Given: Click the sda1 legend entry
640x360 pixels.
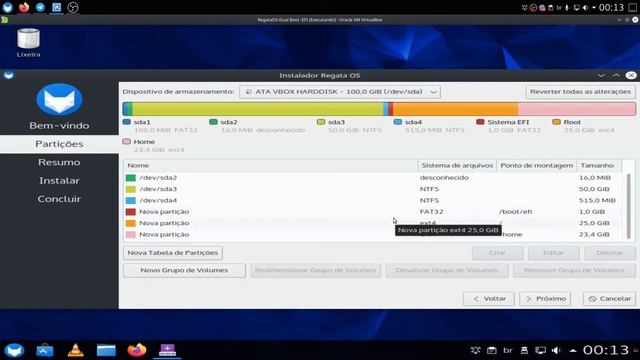Looking at the screenshot, I should pos(160,126).
